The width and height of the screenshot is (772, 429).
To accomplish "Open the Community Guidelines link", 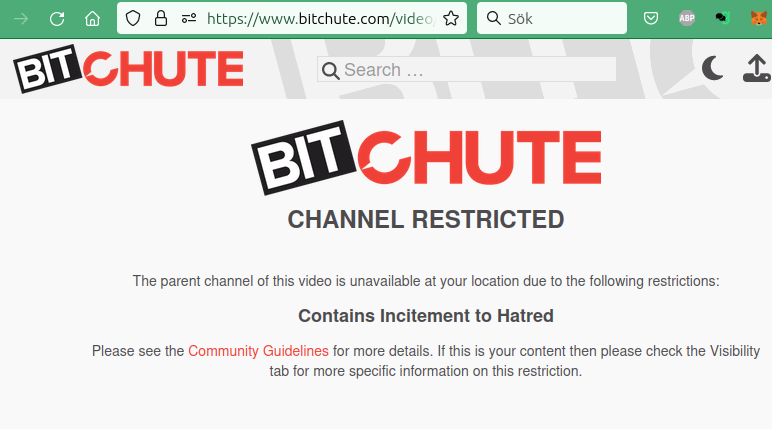I will [258, 351].
